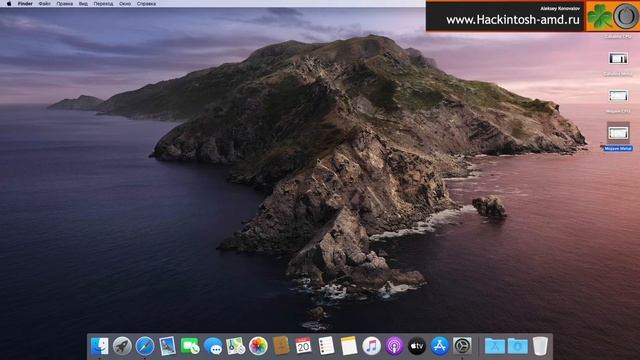Open the Справка menu

pos(146,4)
